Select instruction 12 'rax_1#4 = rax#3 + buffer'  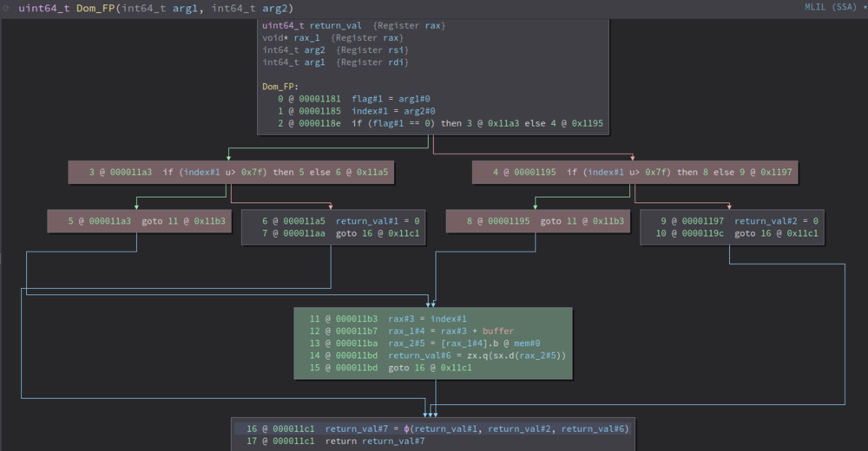411,331
